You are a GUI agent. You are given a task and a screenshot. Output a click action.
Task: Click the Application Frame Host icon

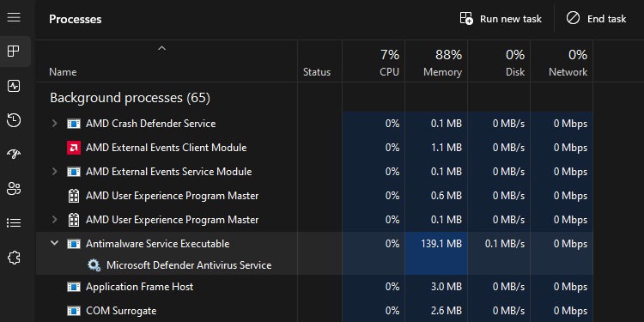[74, 287]
